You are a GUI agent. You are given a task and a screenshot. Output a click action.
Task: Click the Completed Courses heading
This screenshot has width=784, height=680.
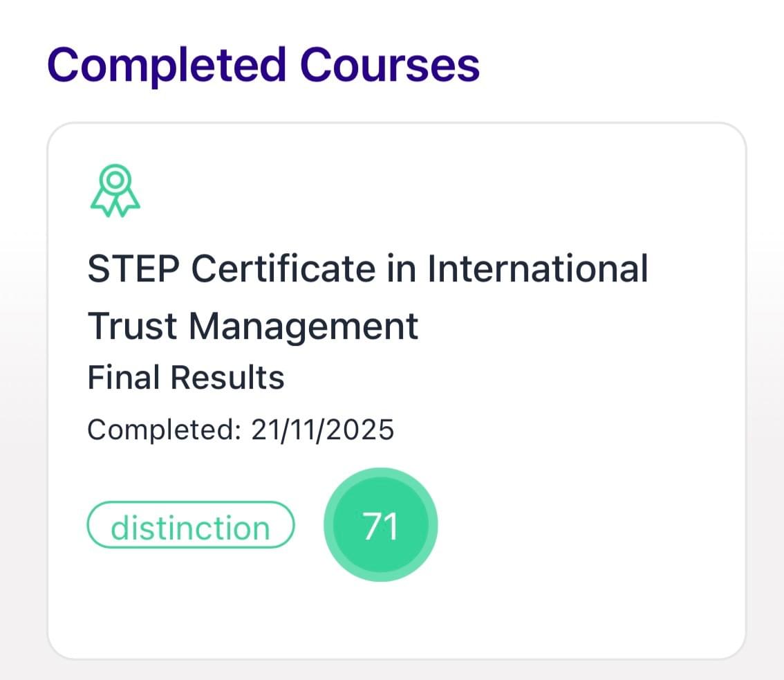click(x=263, y=66)
